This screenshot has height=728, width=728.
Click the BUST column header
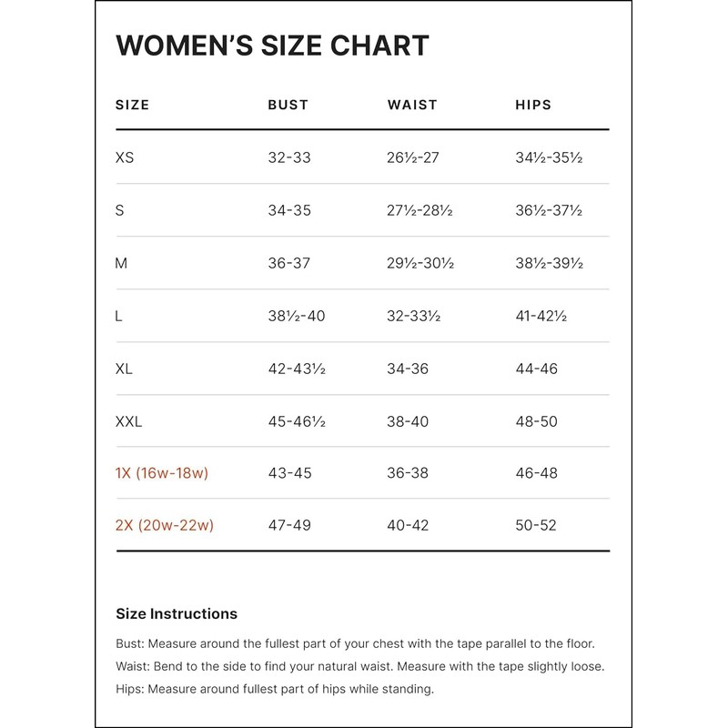(x=288, y=105)
